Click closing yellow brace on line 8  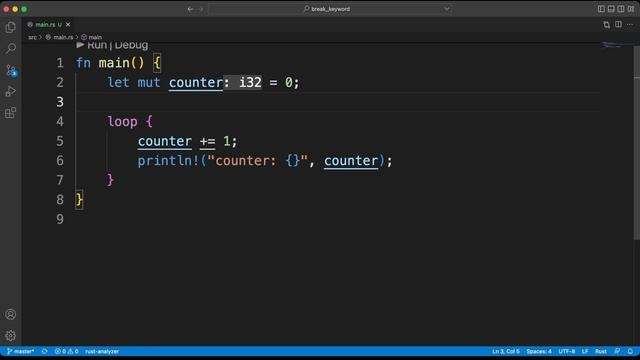[x=79, y=200]
